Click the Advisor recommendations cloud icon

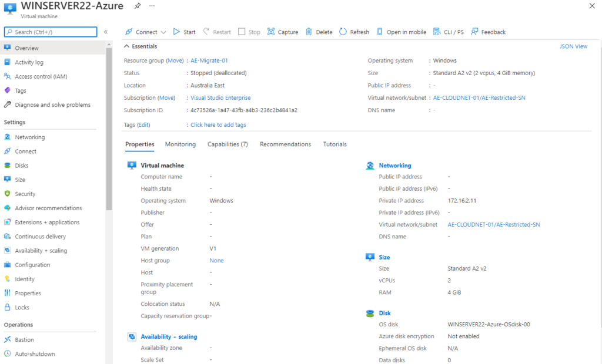click(x=7, y=207)
